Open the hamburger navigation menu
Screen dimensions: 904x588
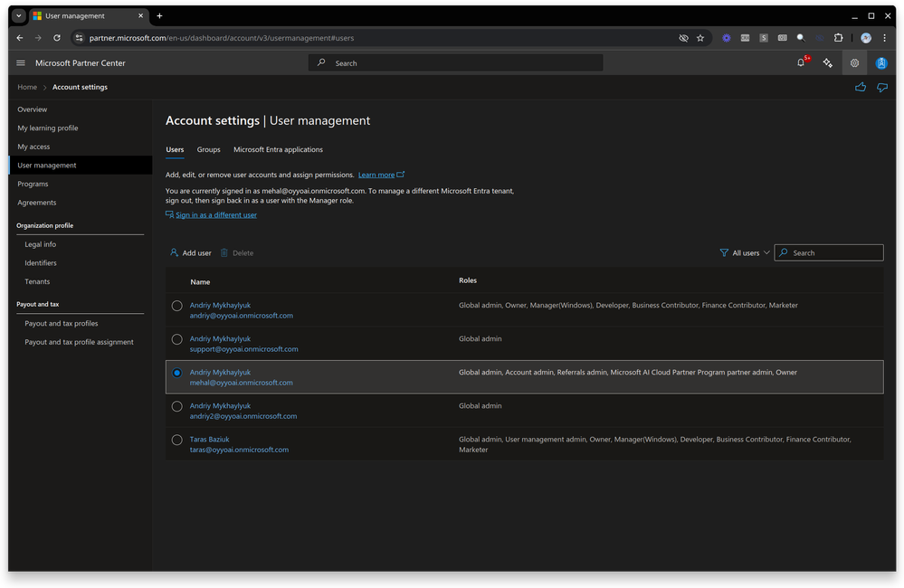(x=21, y=63)
